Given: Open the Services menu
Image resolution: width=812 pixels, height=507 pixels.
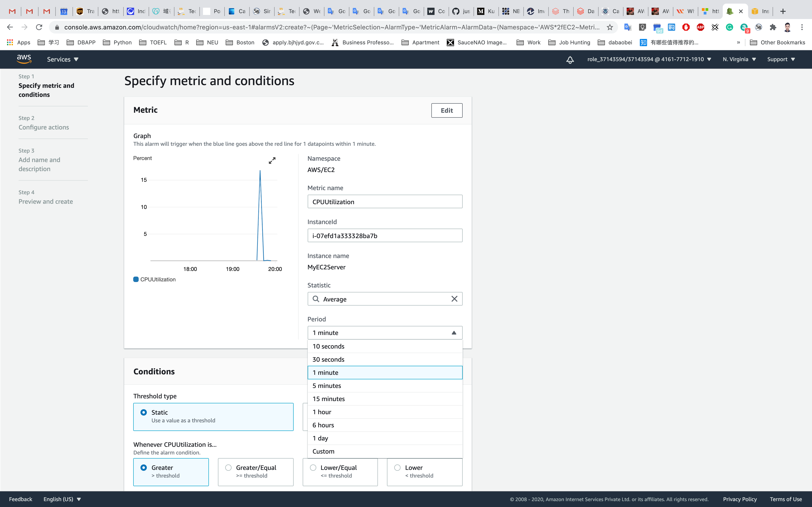Looking at the screenshot, I should coord(62,59).
